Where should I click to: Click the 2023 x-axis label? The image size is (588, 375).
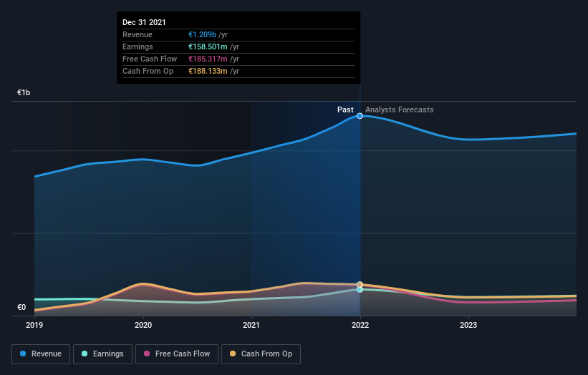point(468,325)
